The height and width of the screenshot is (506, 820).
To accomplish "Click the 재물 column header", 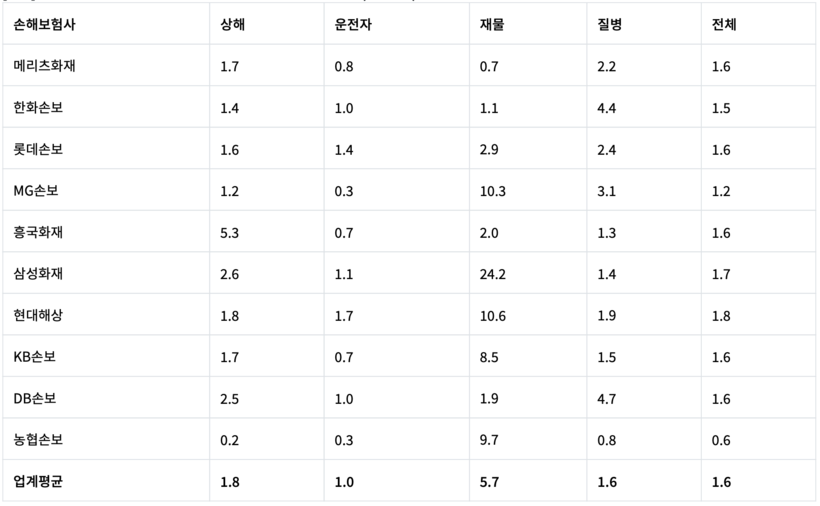I will click(491, 25).
